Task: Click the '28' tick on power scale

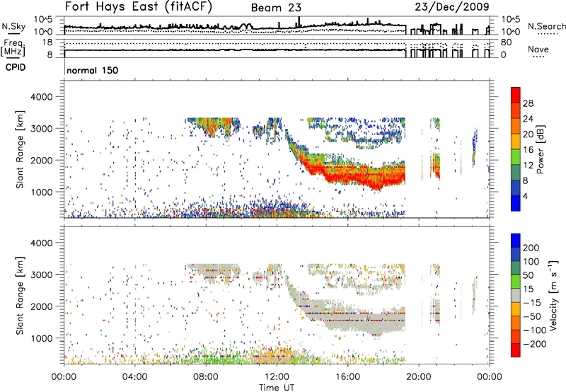Action: (x=528, y=103)
